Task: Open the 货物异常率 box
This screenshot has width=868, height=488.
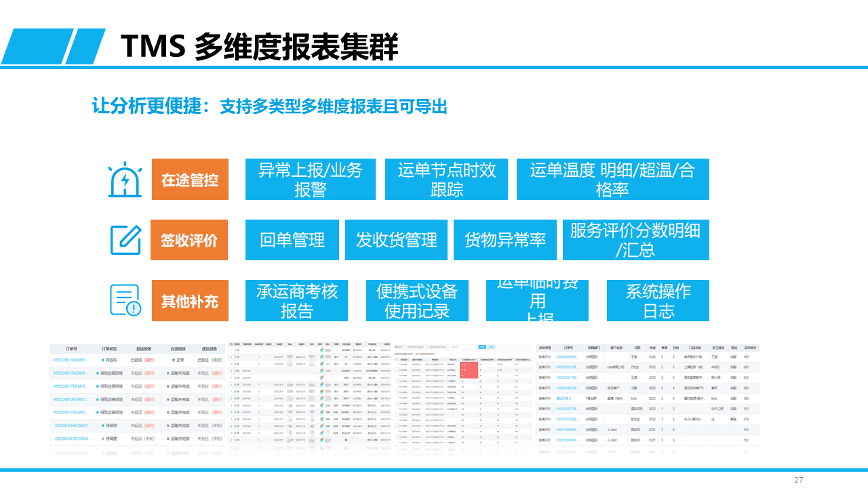Action: 505,240
